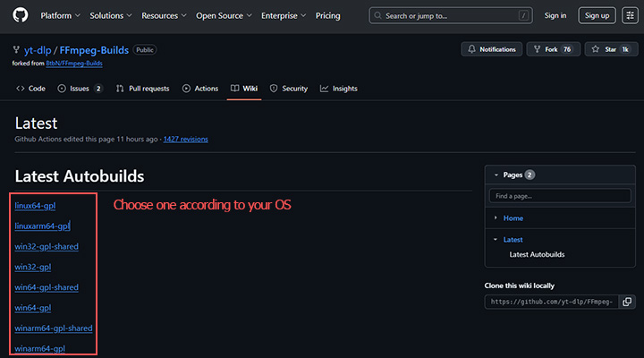Click the Public visibility badge
This screenshot has height=358, width=644.
coord(145,50)
